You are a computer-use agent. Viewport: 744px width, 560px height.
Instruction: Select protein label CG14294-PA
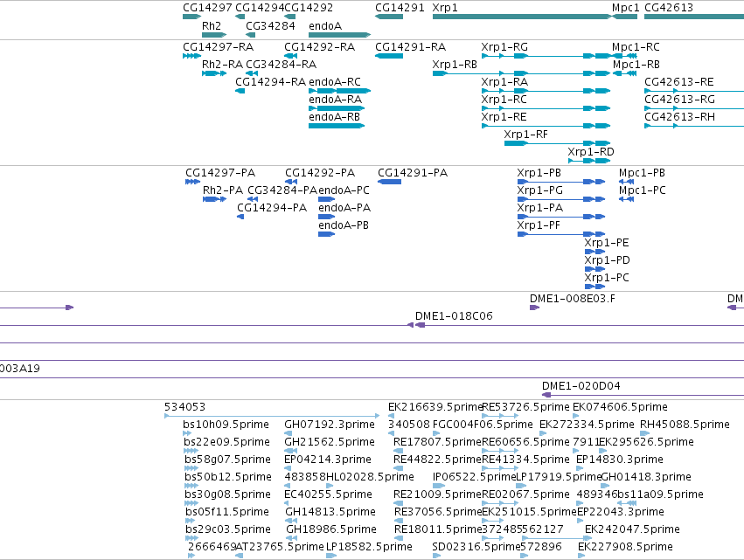coord(272,208)
